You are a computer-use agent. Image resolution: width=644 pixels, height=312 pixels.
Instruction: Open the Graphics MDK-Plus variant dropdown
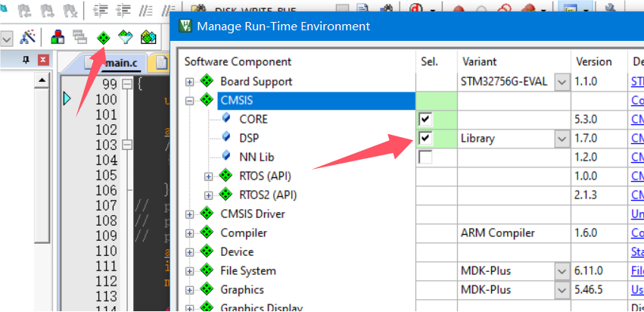point(562,290)
